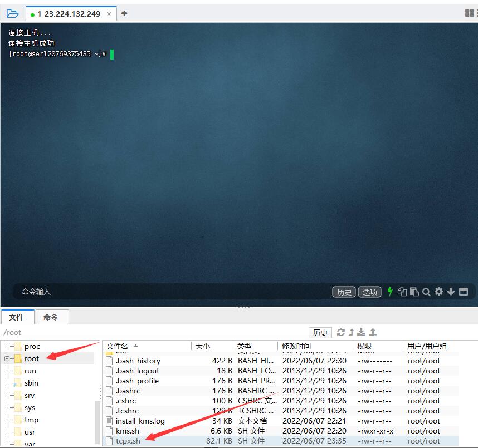Open terminal settings via the gear icon
Viewport: 478px width, 448px height.
438,292
